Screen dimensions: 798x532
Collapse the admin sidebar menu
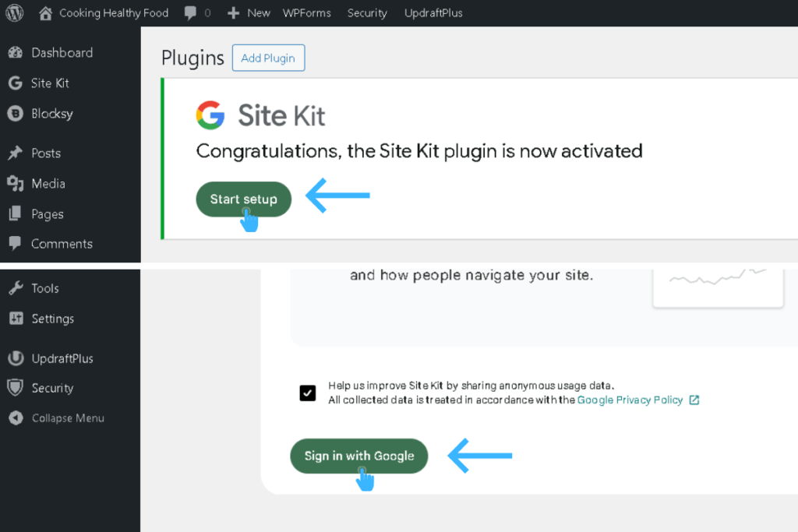tap(14, 418)
